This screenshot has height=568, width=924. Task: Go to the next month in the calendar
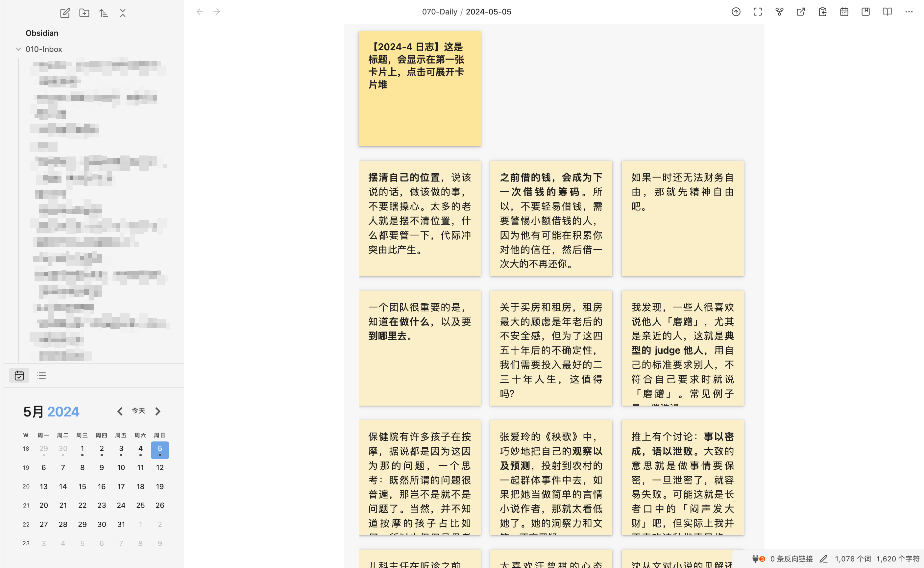pos(158,411)
